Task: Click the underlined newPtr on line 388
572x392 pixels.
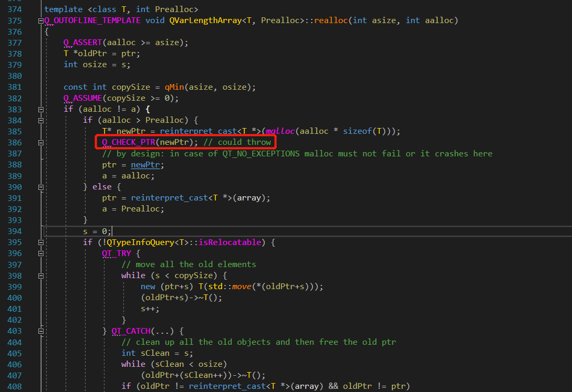Action: (147, 165)
